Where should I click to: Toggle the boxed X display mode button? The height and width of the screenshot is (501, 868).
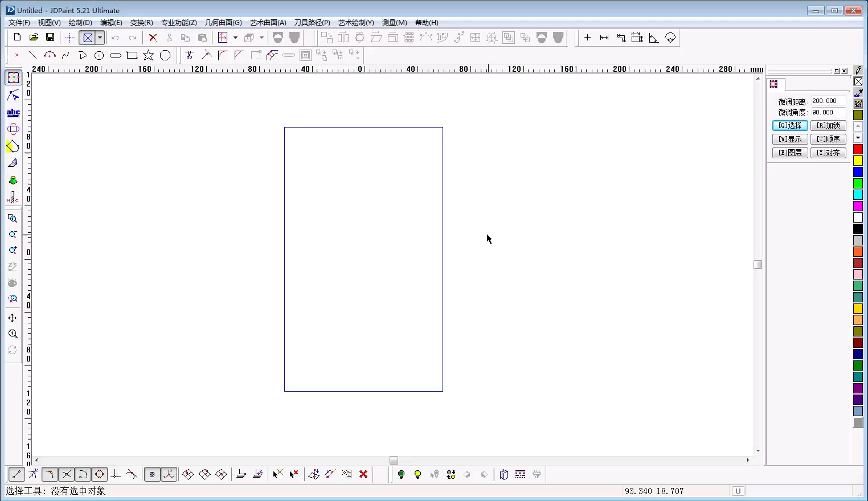pyautogui.click(x=88, y=38)
